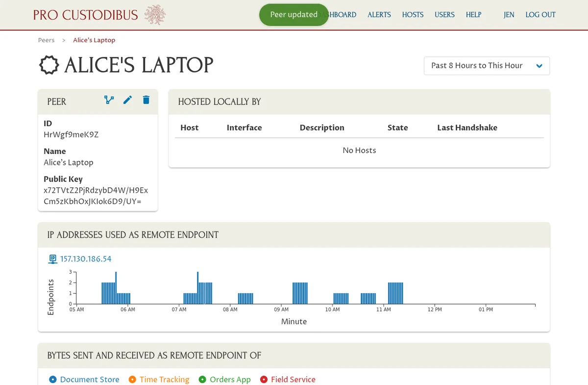This screenshot has height=385, width=588.
Task: Open the Users section
Action: click(444, 15)
